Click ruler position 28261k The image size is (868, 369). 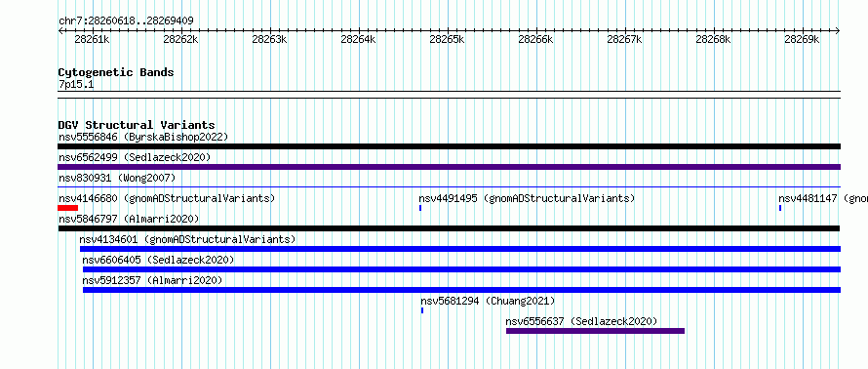[x=92, y=39]
